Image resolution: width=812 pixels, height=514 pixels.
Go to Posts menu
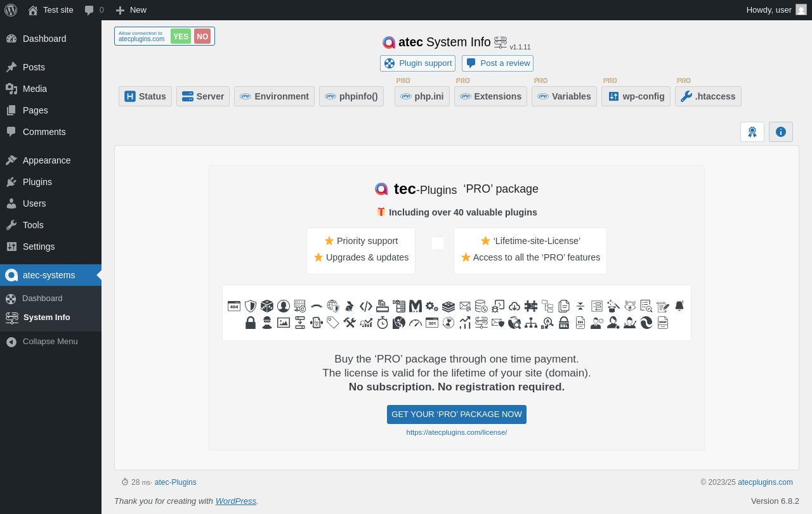(51, 67)
